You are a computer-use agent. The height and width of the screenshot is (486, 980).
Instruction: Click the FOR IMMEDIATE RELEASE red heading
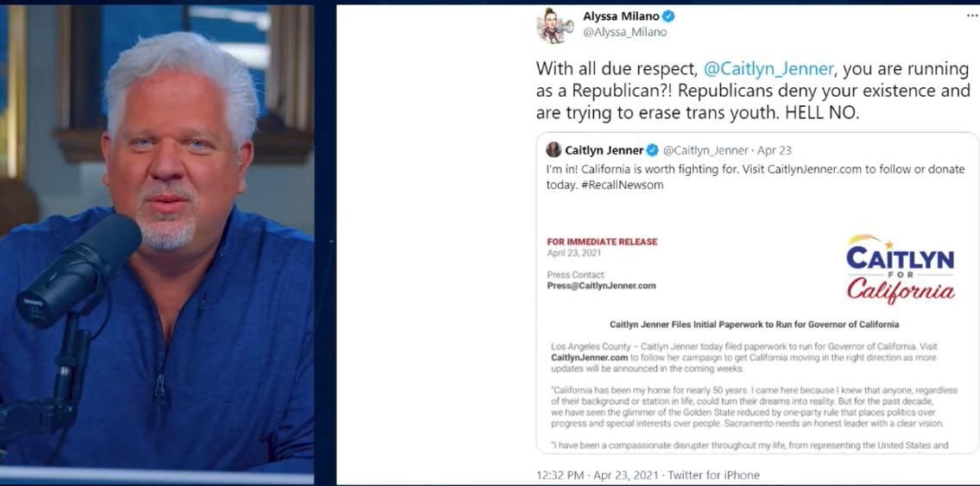(602, 242)
